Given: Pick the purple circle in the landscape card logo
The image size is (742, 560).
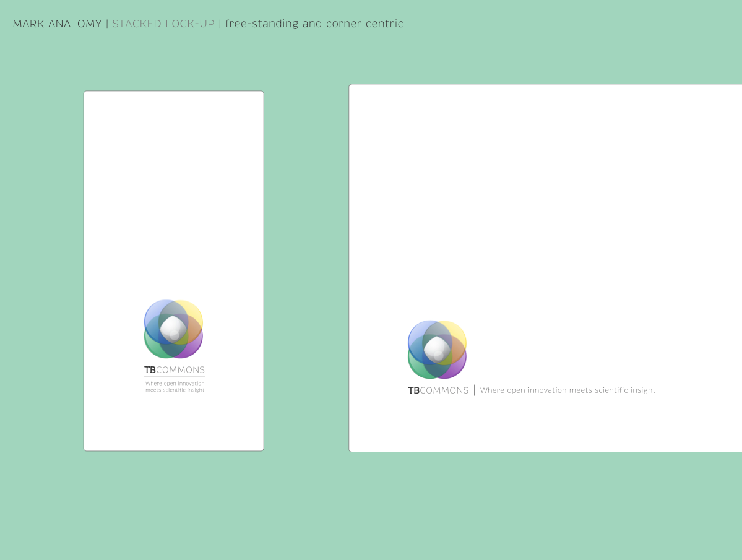Looking at the screenshot, I should click(x=457, y=368).
